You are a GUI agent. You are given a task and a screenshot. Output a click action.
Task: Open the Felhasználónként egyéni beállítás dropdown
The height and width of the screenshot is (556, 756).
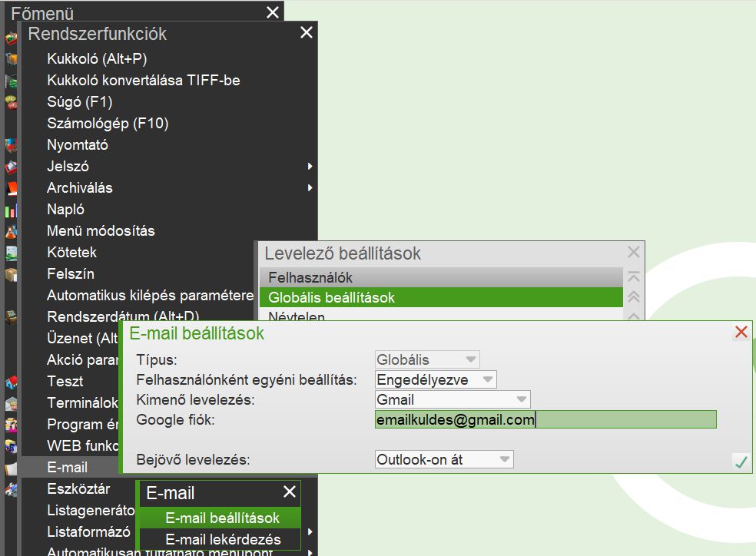point(436,379)
